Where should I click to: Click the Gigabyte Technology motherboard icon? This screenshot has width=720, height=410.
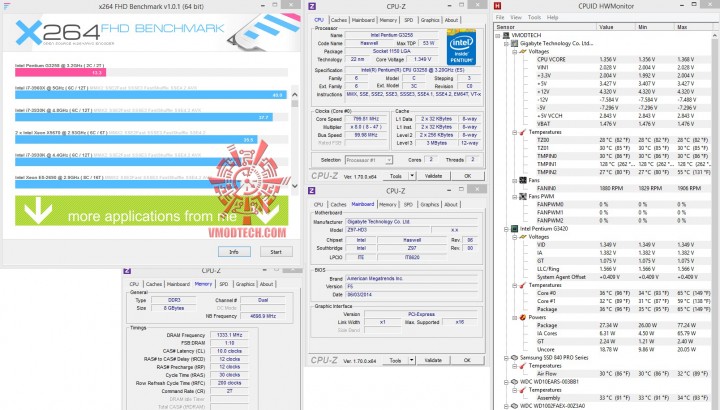pos(514,43)
